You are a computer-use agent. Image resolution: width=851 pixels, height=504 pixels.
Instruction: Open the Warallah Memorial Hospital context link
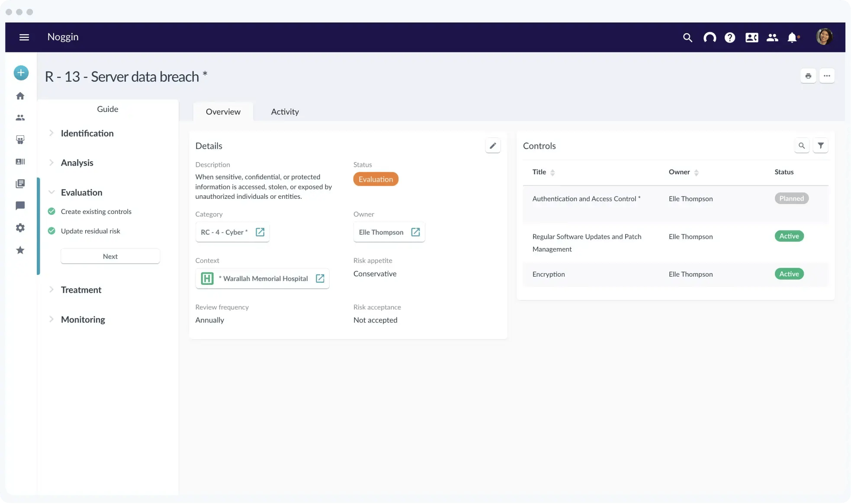pos(320,278)
